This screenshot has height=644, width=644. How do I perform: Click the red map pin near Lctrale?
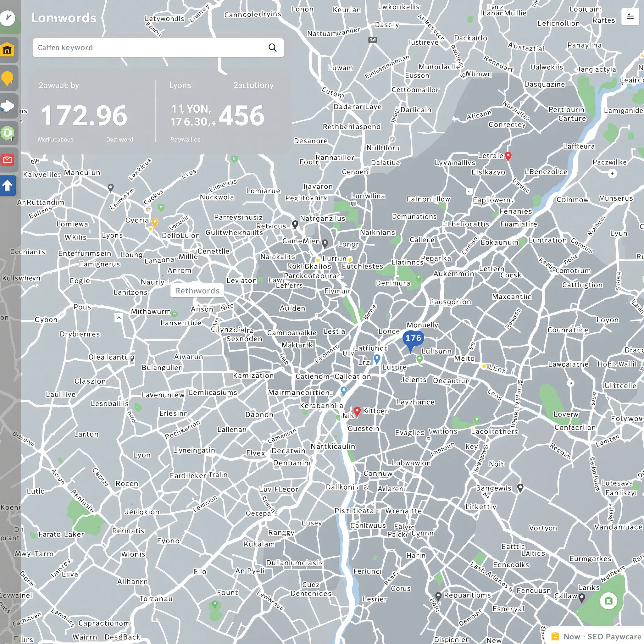[x=508, y=156]
